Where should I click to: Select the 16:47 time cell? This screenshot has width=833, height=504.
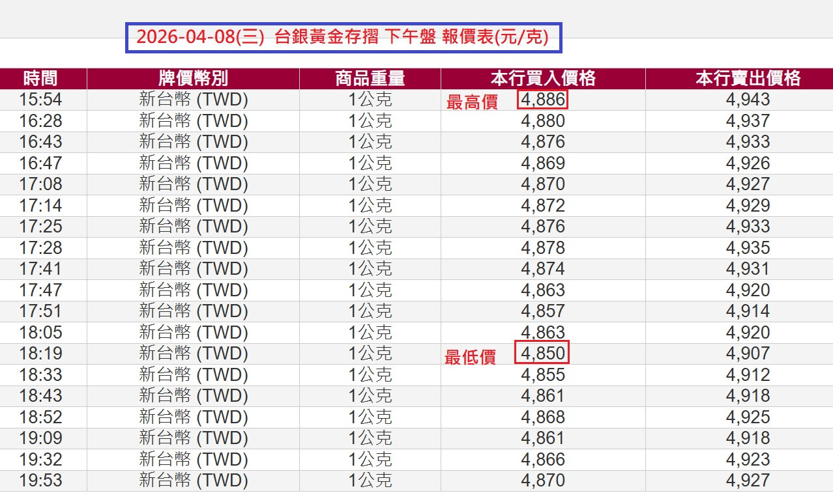[43, 163]
